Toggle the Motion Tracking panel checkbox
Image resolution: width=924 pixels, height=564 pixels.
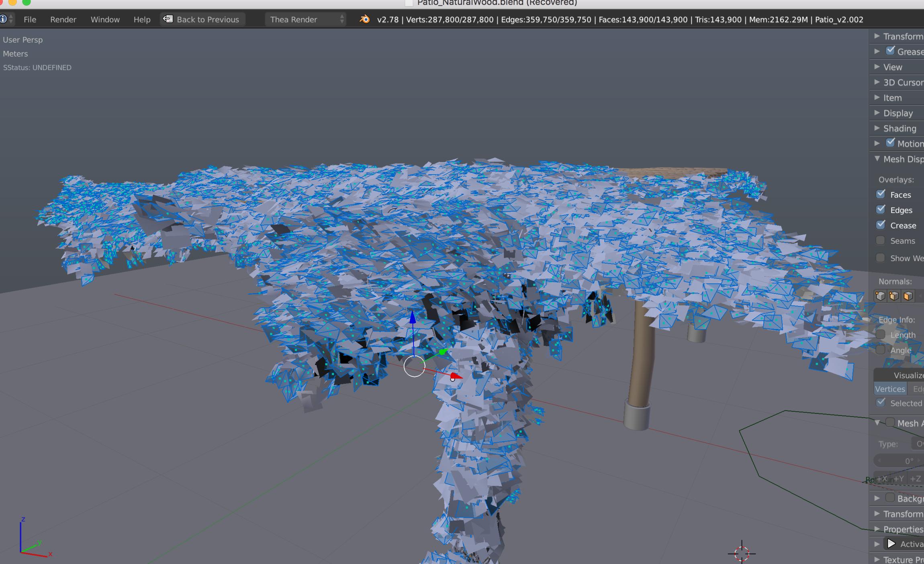(890, 143)
